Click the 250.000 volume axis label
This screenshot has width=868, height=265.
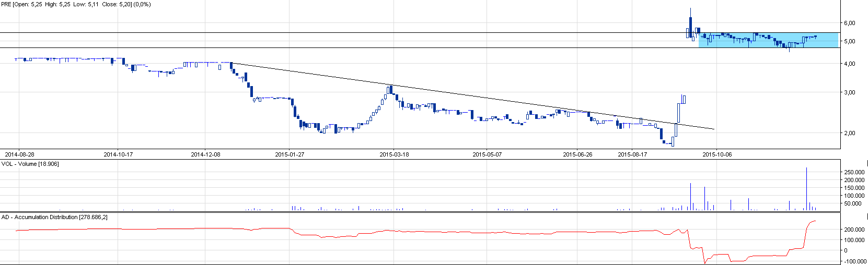(x=854, y=172)
